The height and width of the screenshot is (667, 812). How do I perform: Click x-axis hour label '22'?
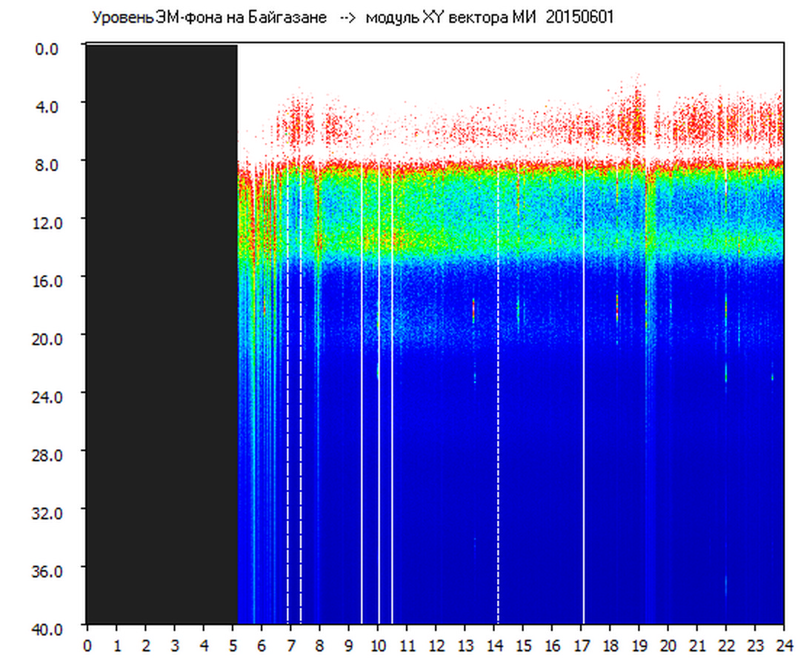[727, 646]
